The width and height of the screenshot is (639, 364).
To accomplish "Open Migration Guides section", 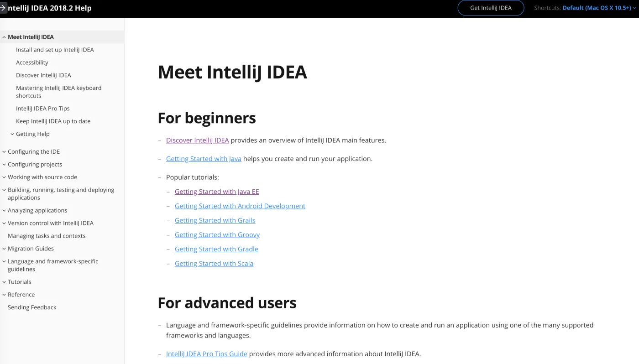I will pos(31,249).
